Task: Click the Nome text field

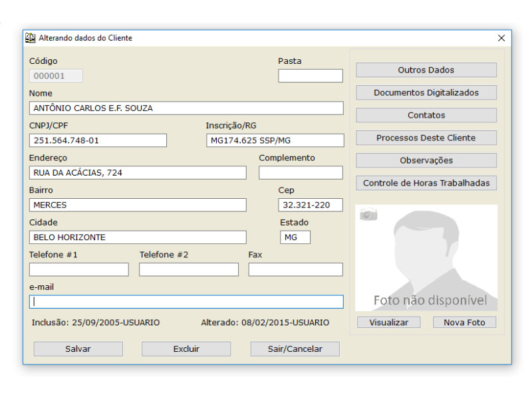Action: [186, 108]
